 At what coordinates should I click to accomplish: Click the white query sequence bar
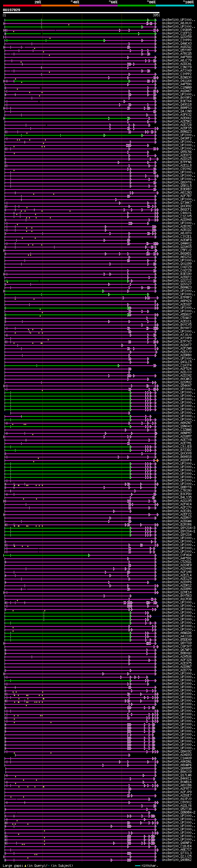click(81, 12)
